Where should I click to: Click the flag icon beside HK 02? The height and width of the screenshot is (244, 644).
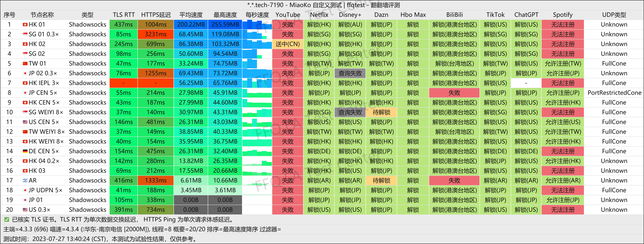pyautogui.click(x=25, y=44)
